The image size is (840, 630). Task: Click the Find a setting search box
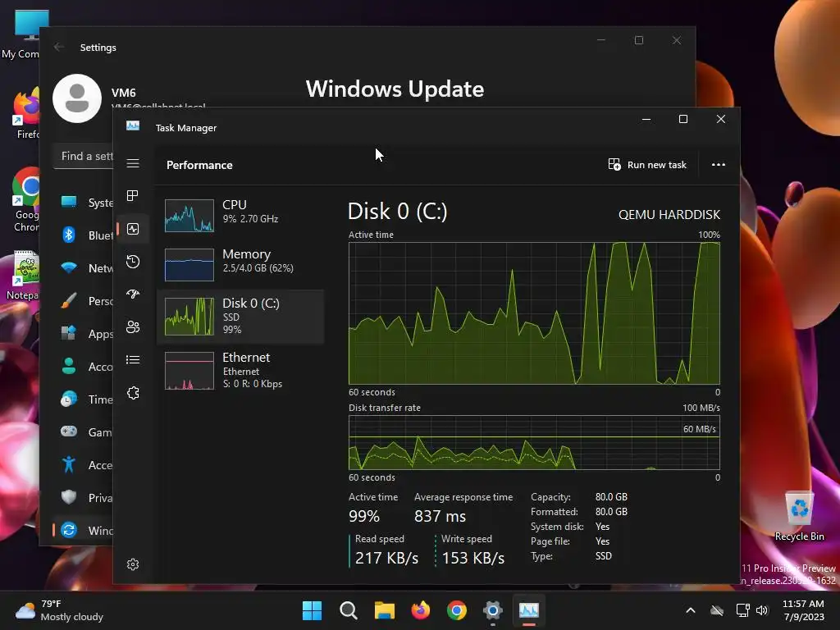(84, 157)
